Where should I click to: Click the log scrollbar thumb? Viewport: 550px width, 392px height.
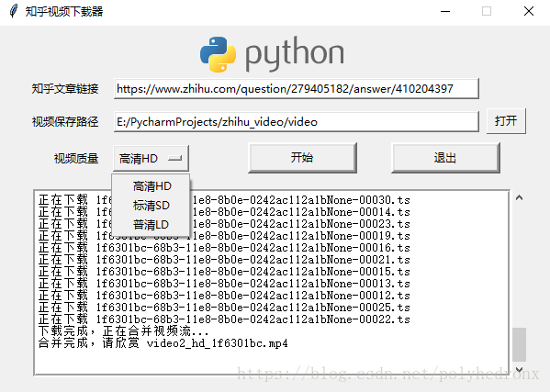519,344
